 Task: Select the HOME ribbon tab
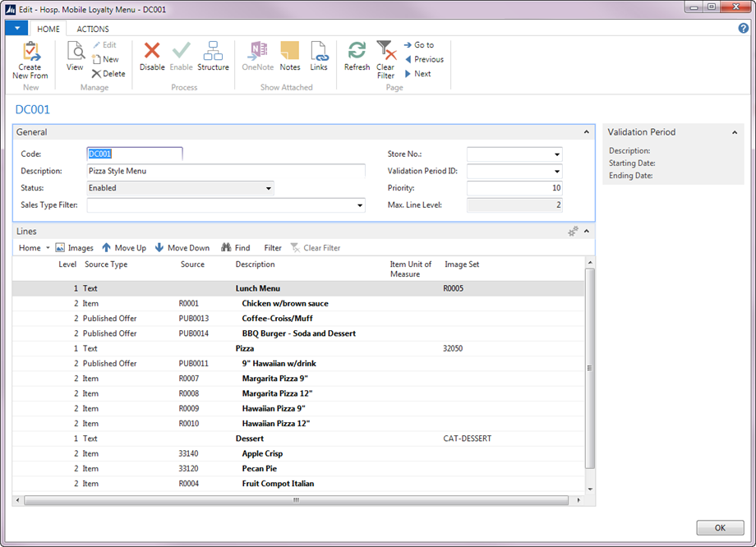[48, 29]
